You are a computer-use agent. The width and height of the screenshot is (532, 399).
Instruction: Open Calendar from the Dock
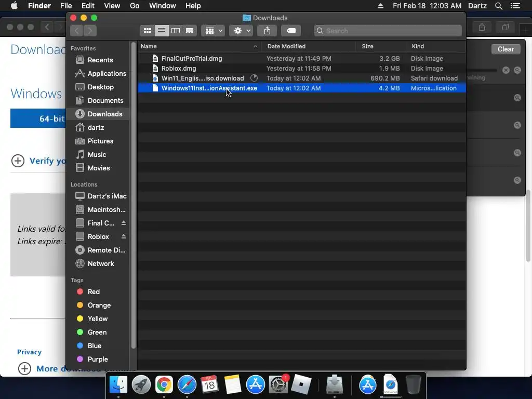(x=209, y=385)
